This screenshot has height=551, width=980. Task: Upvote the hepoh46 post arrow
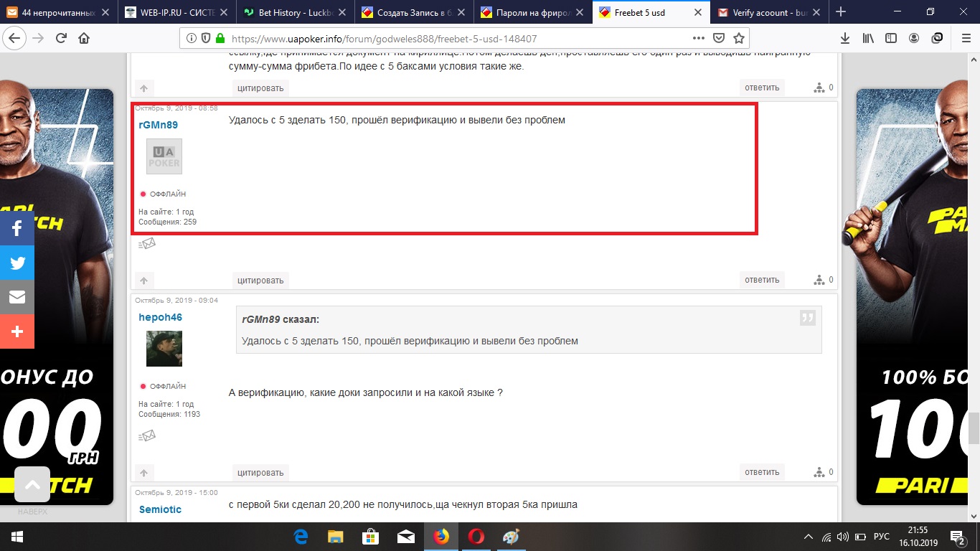coord(143,473)
